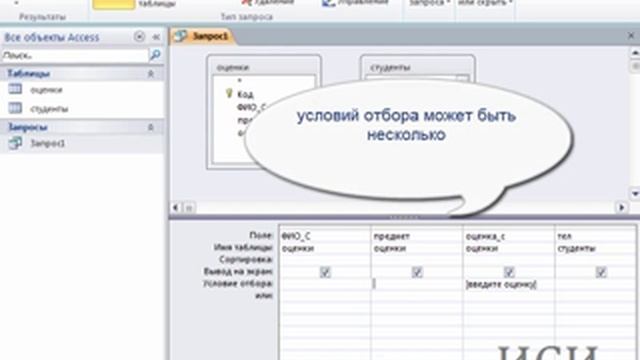Click the criteria cell under ФИО_С
The height and width of the screenshot is (360, 640).
click(325, 284)
